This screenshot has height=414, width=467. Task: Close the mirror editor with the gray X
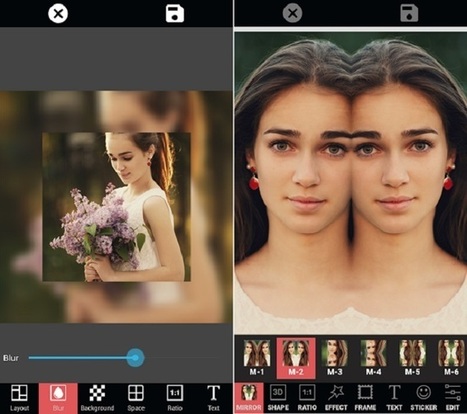coord(292,14)
